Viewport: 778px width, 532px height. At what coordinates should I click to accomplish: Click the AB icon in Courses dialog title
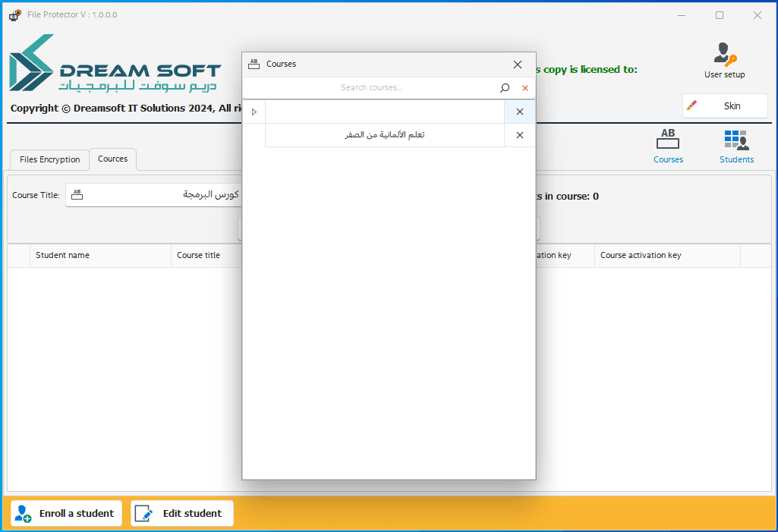[x=254, y=64]
